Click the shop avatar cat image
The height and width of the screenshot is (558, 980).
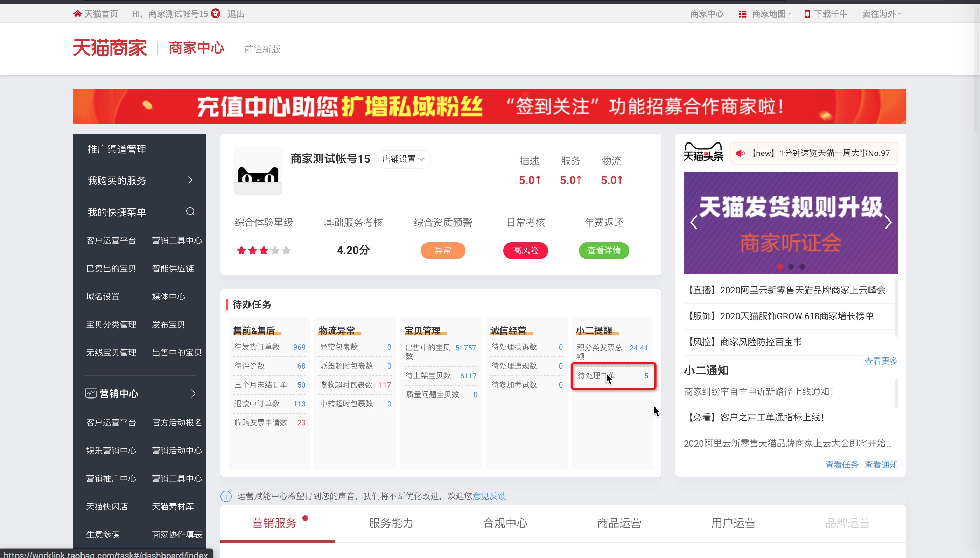pos(258,171)
